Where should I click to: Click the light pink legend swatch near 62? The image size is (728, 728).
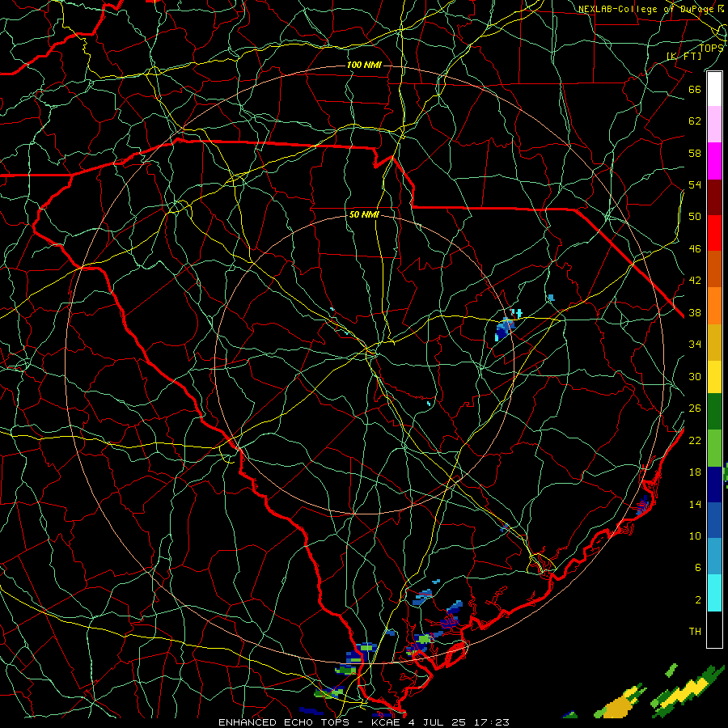click(714, 125)
